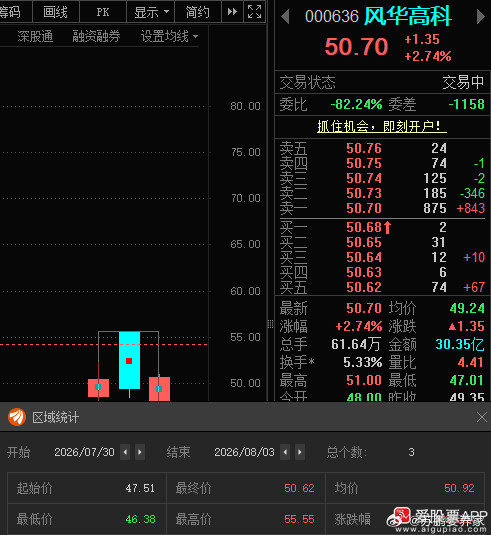Click the 最高 value 51.00

(x=364, y=380)
